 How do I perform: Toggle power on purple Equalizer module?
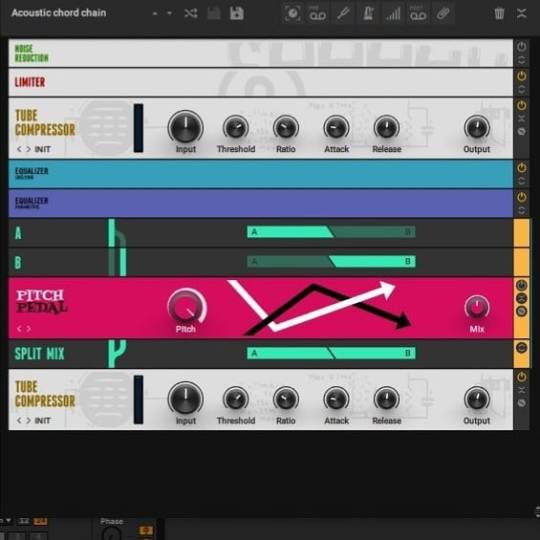tap(521, 197)
